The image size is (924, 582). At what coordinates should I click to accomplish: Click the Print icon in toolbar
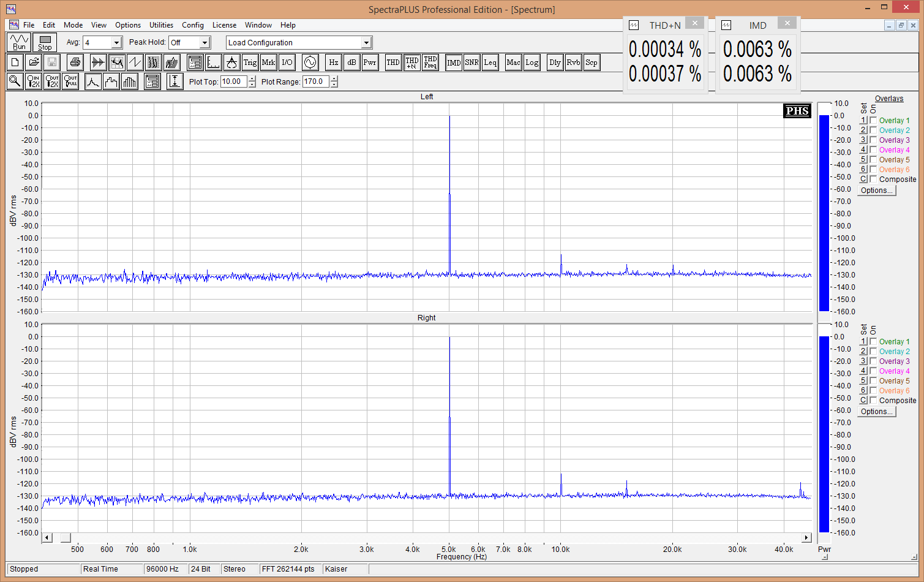tap(75, 62)
